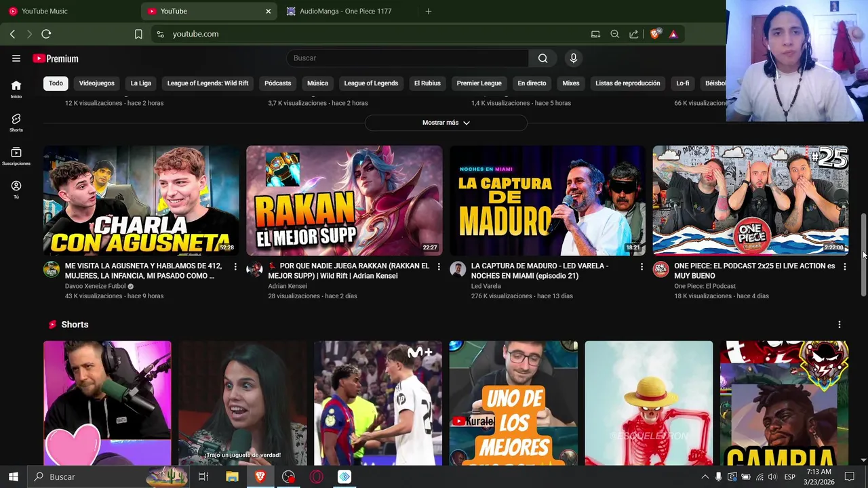The image size is (868, 488).
Task: Click the page vertical scrollbar thumb
Action: 863,255
